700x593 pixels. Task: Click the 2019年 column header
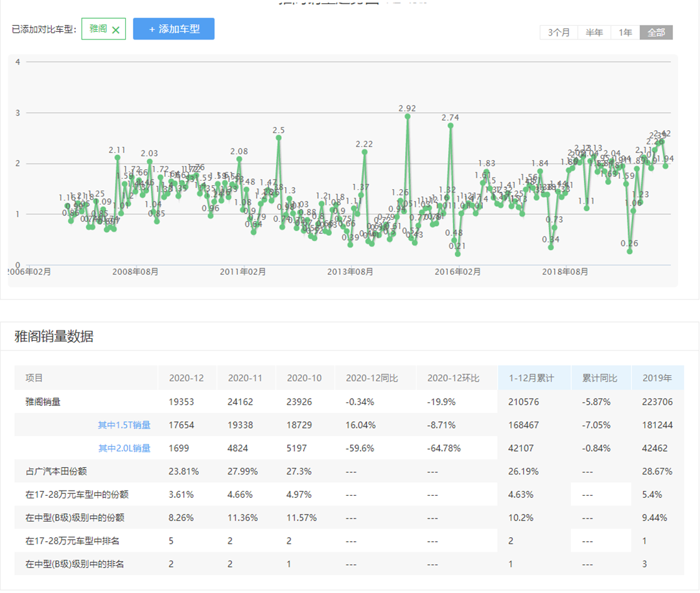657,378
